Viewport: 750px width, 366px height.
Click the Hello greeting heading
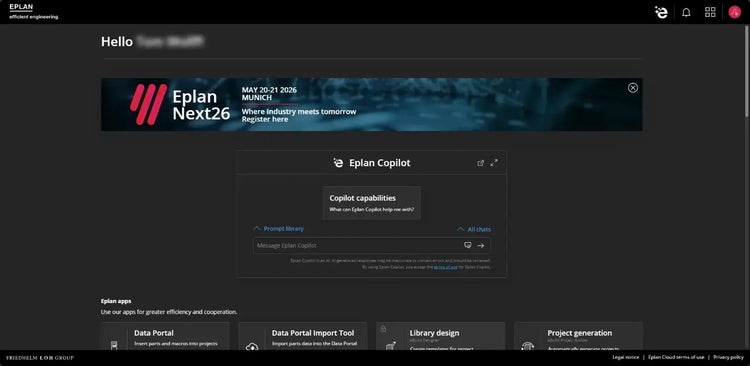(x=152, y=42)
